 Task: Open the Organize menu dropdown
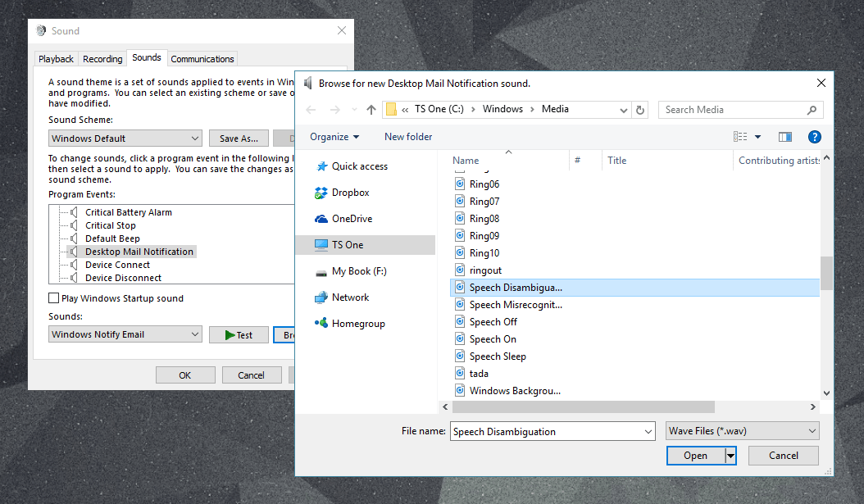pyautogui.click(x=334, y=137)
